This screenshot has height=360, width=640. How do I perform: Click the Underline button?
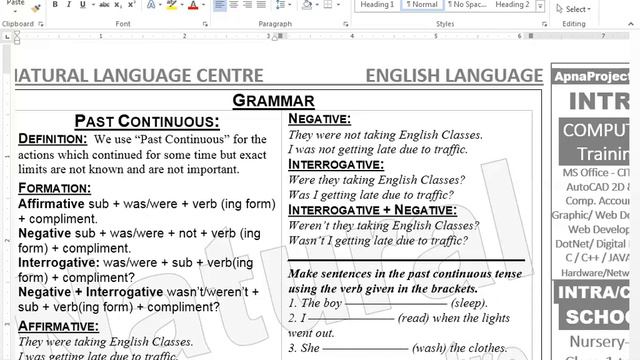click(83, 4)
